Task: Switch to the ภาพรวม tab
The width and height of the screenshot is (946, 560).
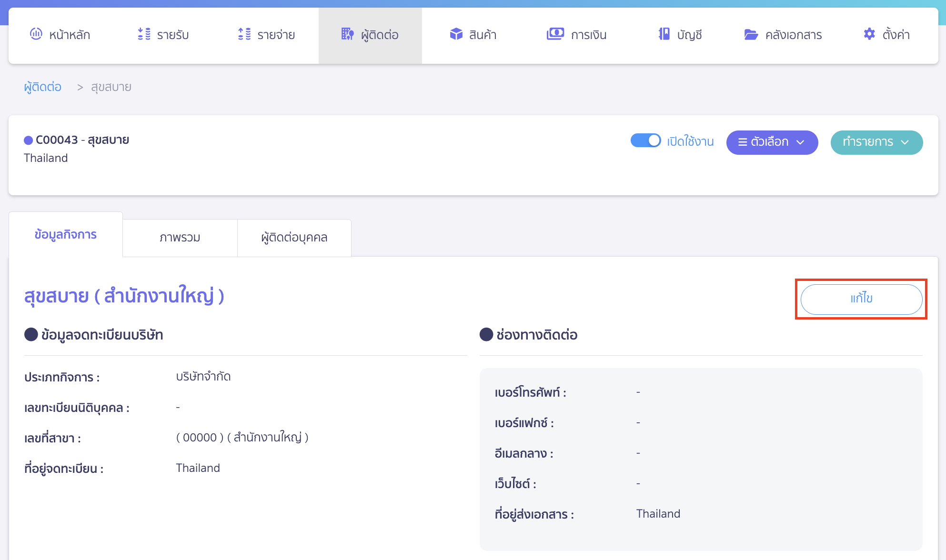Action: pos(180,237)
